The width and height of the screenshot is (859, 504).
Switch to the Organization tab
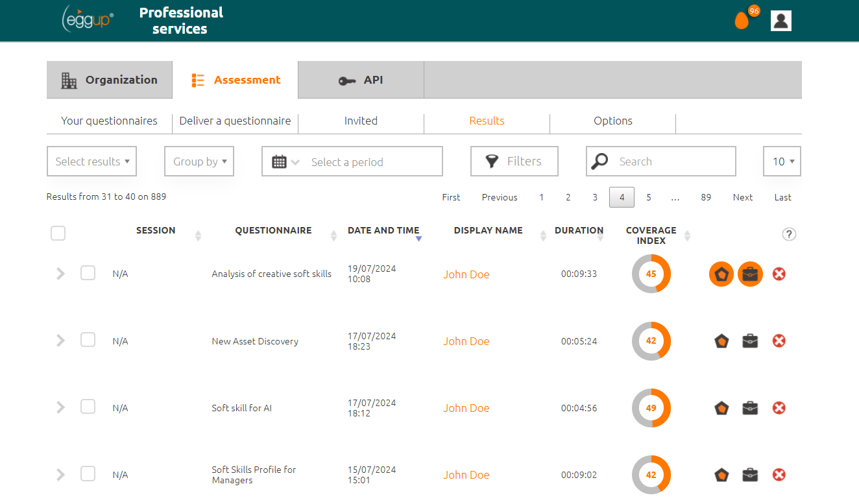tap(109, 80)
